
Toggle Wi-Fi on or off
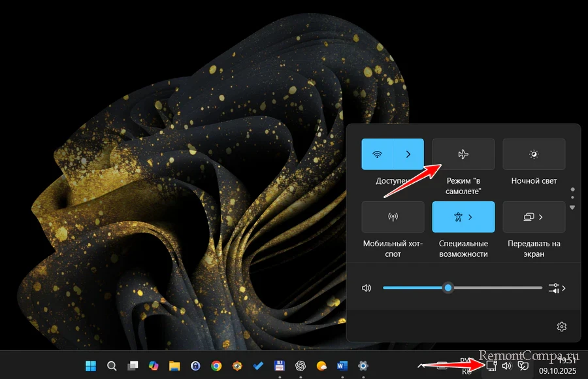[378, 155]
